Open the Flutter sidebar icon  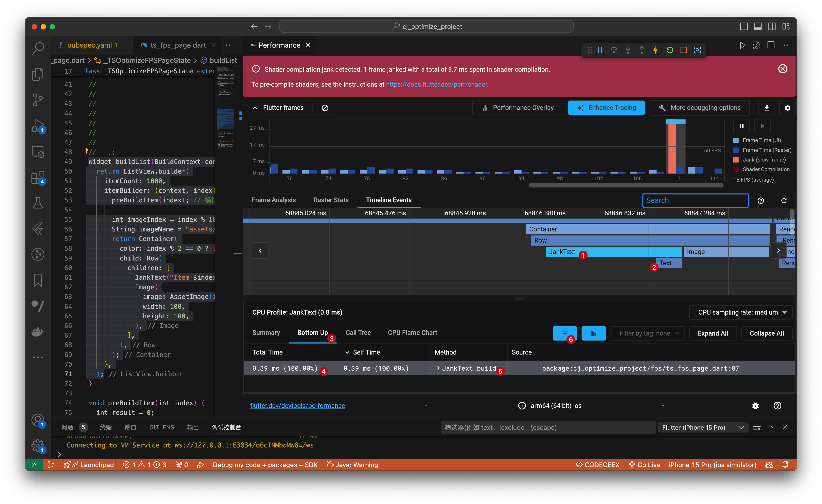[38, 229]
